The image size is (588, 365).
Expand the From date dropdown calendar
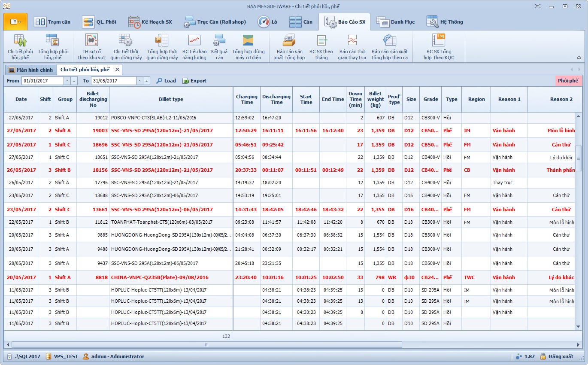[x=67, y=81]
